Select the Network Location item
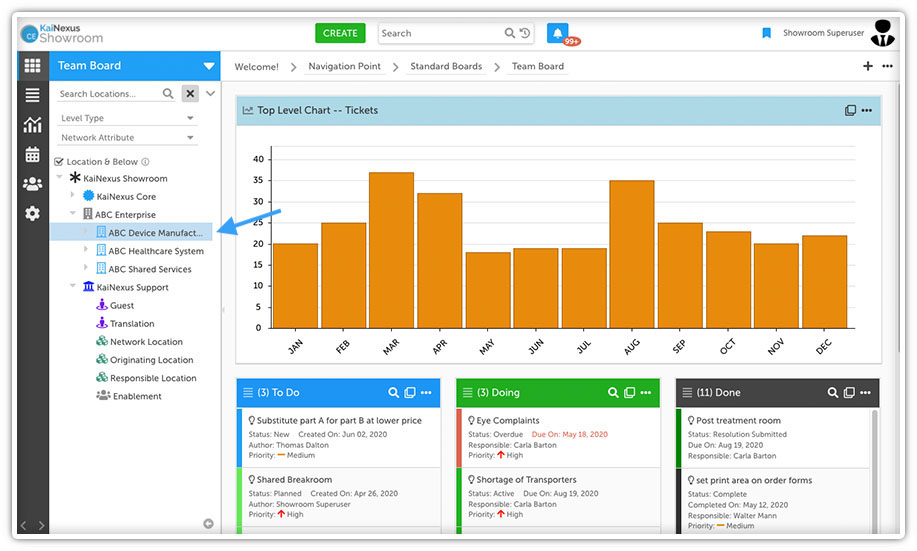 [x=146, y=342]
